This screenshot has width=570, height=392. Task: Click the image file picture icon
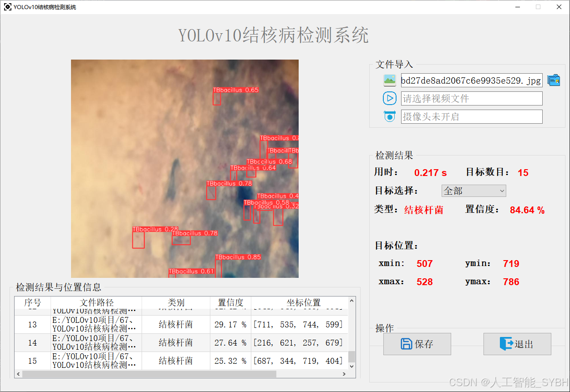click(390, 80)
